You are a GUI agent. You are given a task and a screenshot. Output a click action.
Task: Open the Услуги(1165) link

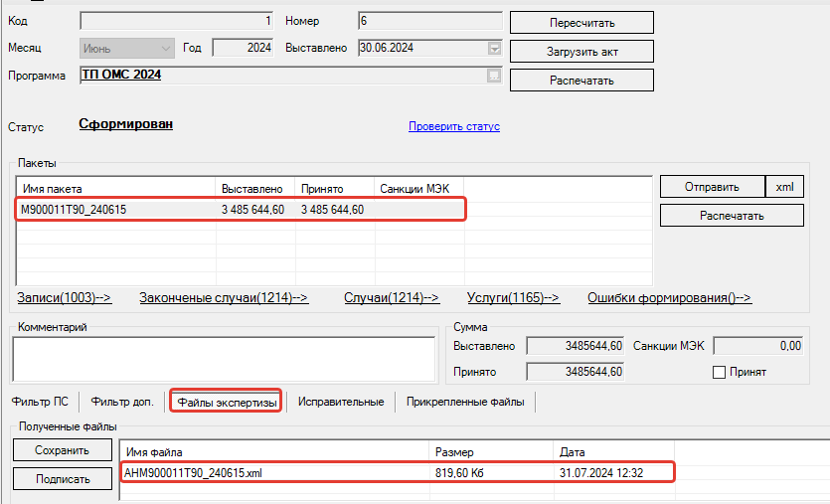coord(513,297)
